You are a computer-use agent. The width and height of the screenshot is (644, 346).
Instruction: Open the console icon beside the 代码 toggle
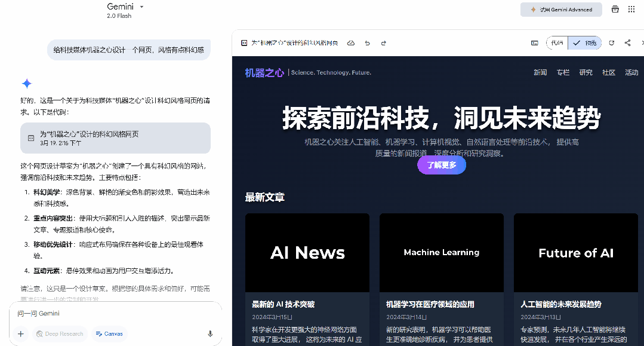tap(534, 43)
